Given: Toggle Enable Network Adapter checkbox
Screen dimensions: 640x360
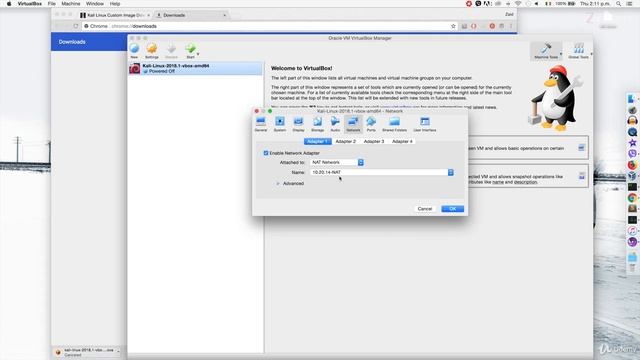Looking at the screenshot, I should [266, 153].
